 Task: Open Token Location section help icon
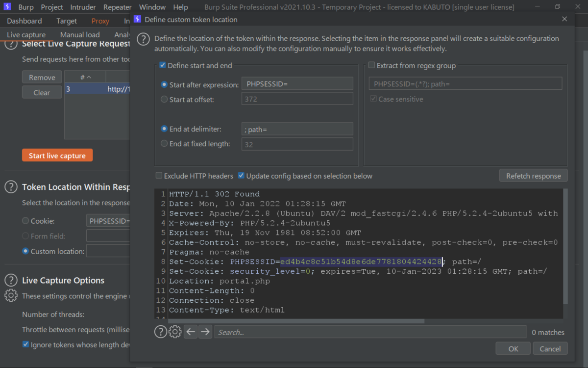(11, 187)
